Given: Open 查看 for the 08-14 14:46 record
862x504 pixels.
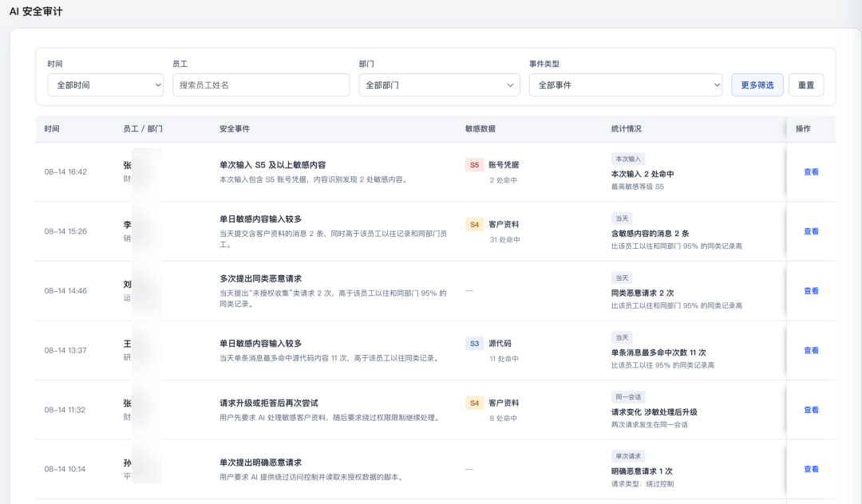Looking at the screenshot, I should pyautogui.click(x=811, y=291).
